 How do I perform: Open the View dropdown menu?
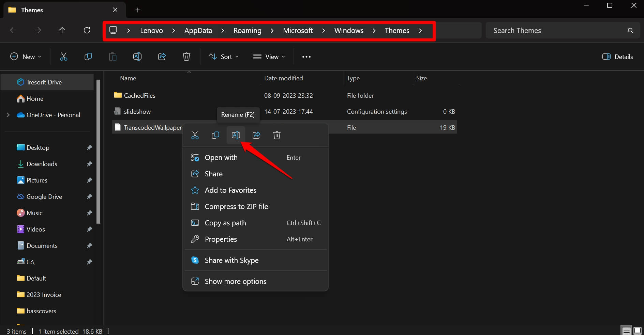[269, 57]
